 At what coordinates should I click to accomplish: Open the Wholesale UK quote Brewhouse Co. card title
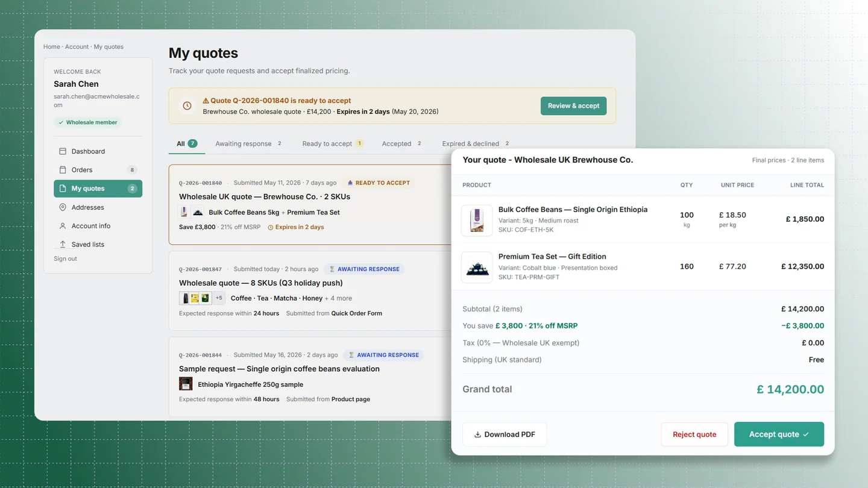coord(265,196)
